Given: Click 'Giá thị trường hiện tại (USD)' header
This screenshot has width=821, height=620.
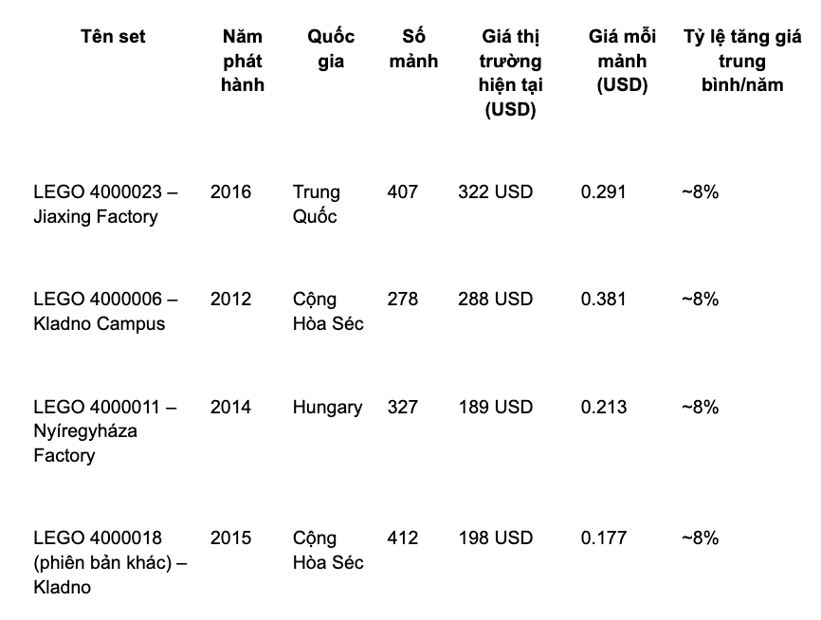Looking at the screenshot, I should [x=511, y=73].
